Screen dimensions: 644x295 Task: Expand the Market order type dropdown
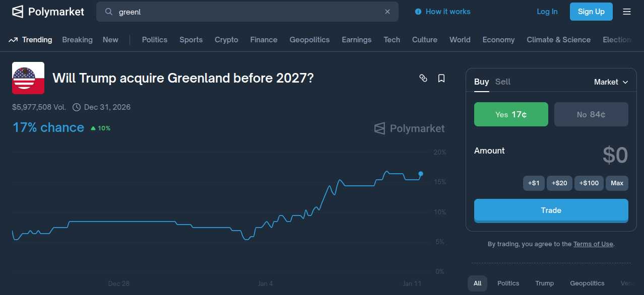pos(611,82)
